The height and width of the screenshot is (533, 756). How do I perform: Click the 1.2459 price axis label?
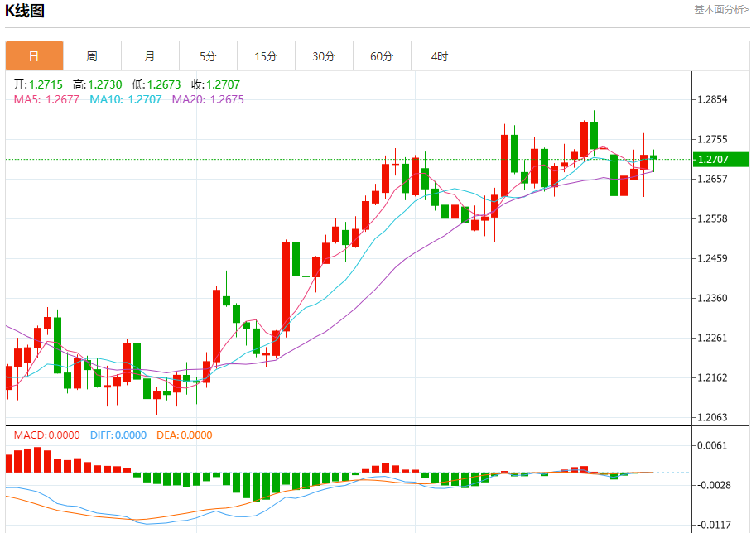pos(712,258)
